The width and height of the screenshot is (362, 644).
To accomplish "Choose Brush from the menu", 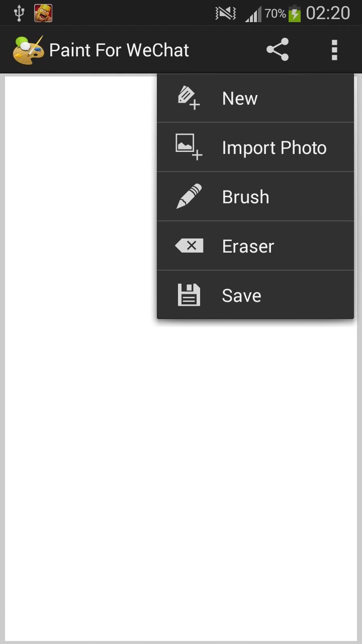I will (245, 196).
